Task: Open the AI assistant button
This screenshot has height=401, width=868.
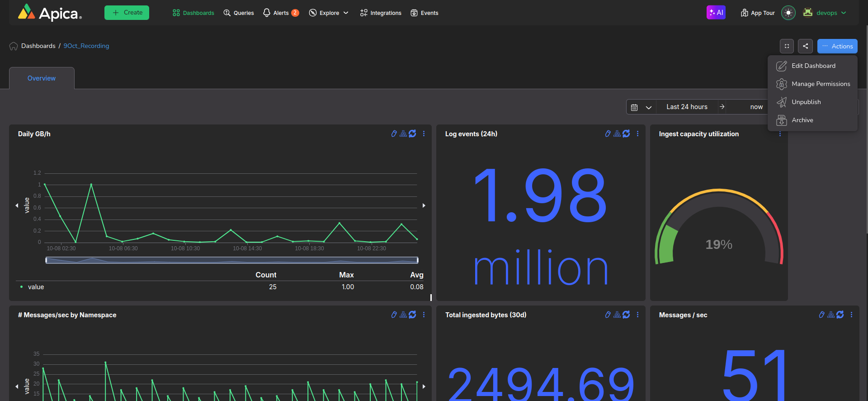Action: pyautogui.click(x=716, y=13)
